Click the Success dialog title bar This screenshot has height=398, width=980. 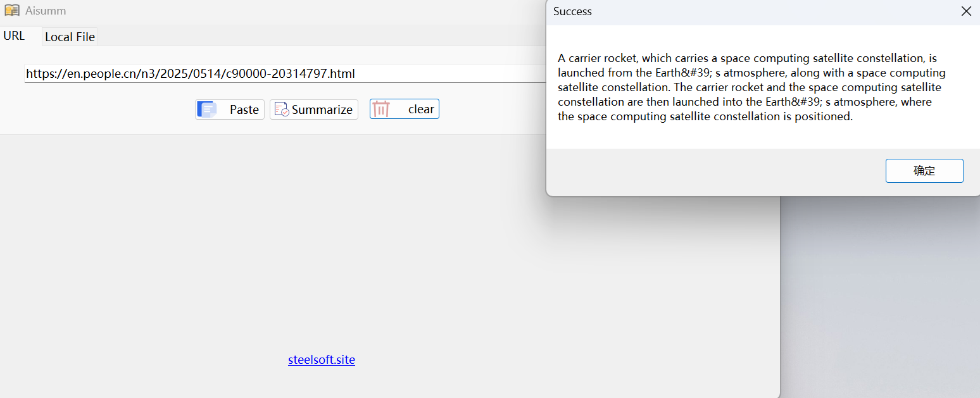pos(747,11)
